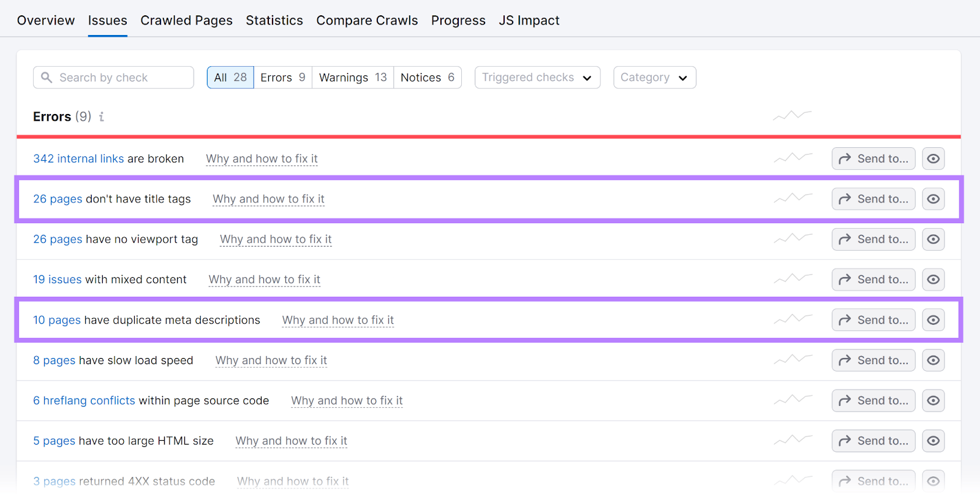The height and width of the screenshot is (496, 980).
Task: Hide the too large HTML size issue
Action: click(x=933, y=441)
